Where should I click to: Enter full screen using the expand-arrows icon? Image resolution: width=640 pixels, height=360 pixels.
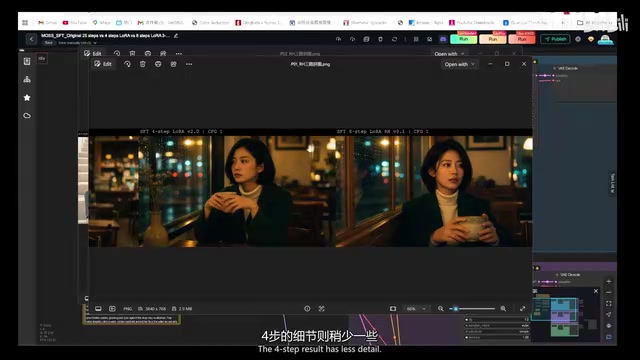(x=522, y=309)
